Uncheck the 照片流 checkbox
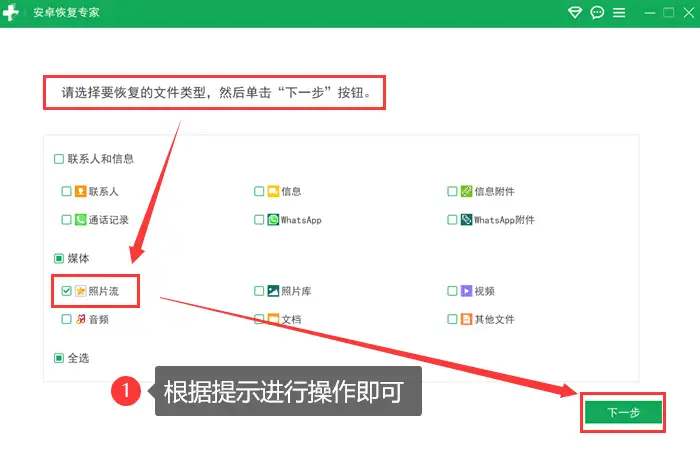The width and height of the screenshot is (700, 467). point(66,291)
